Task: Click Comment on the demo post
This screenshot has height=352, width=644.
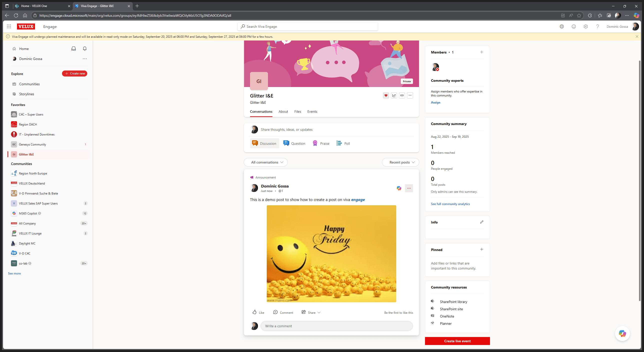Action: 283,312
